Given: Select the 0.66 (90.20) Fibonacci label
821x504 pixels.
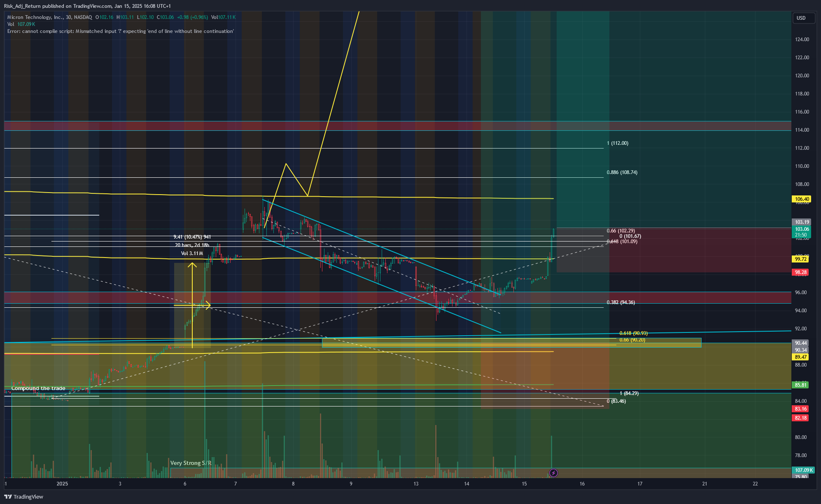Looking at the screenshot, I should [x=632, y=340].
